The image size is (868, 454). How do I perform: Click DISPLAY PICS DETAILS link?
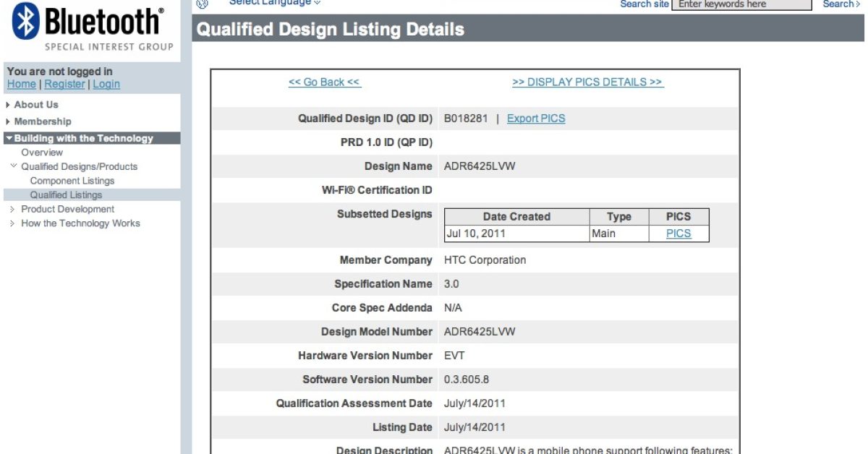click(587, 82)
